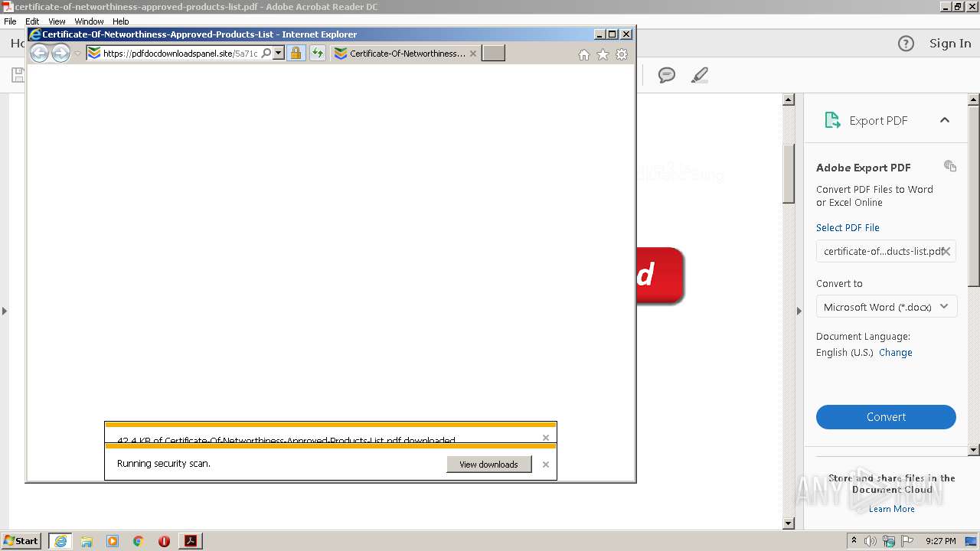The width and height of the screenshot is (980, 551).
Task: Open Windows Explorer folder from taskbar
Action: tap(87, 541)
